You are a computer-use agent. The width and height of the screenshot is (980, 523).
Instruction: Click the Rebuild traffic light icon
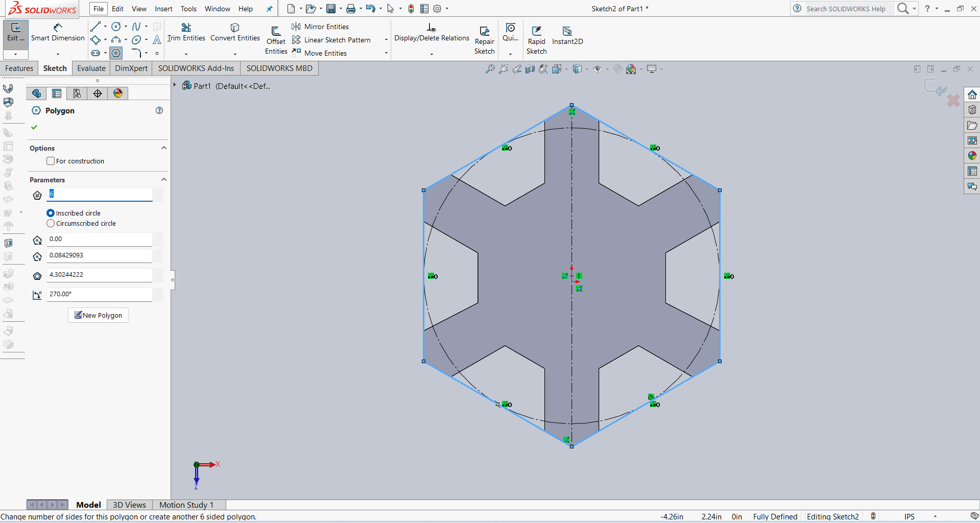coord(411,9)
